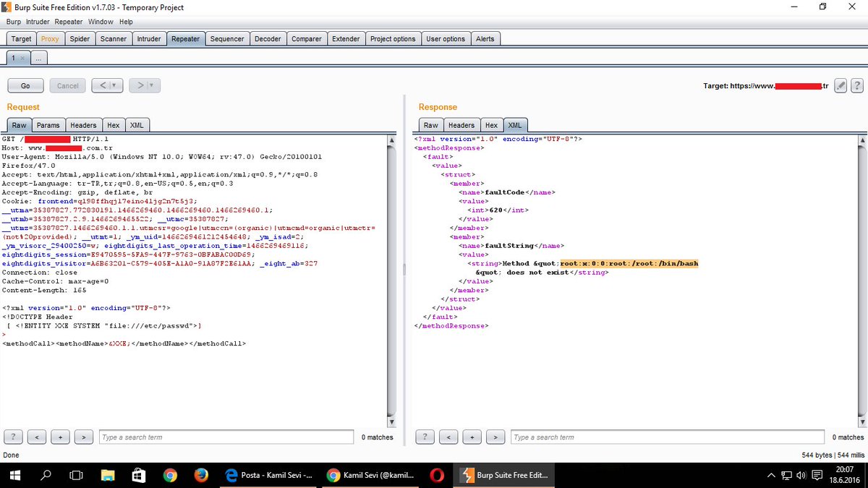Switch to the Target tool tab
This screenshot has height=488, width=868.
(22, 39)
